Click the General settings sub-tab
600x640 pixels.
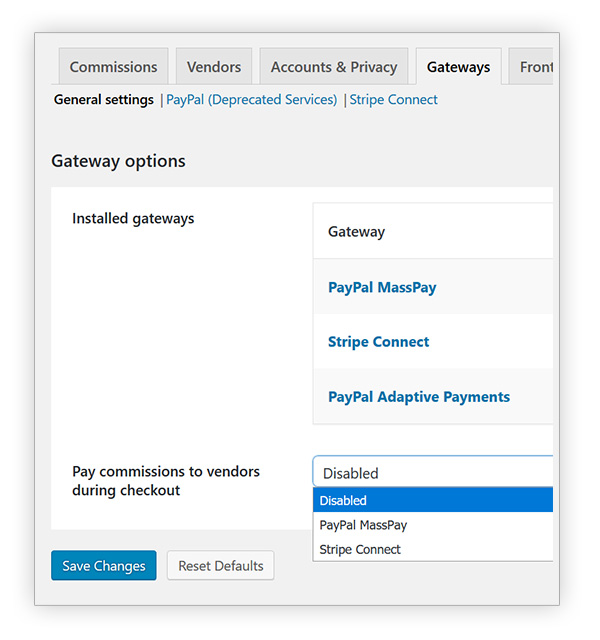coord(104,100)
